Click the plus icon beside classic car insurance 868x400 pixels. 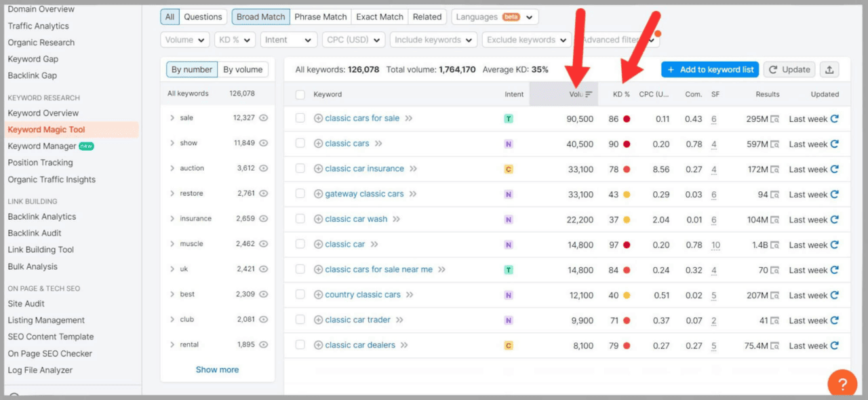tap(319, 169)
